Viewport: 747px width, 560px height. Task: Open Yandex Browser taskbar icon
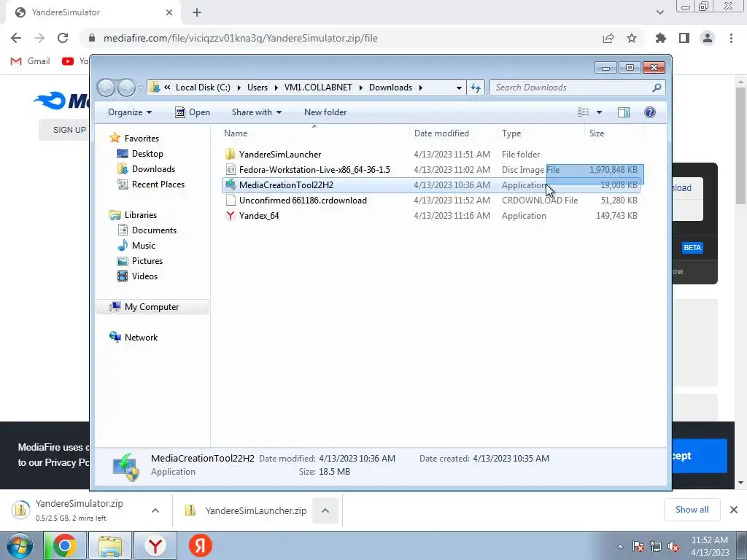pyautogui.click(x=155, y=545)
